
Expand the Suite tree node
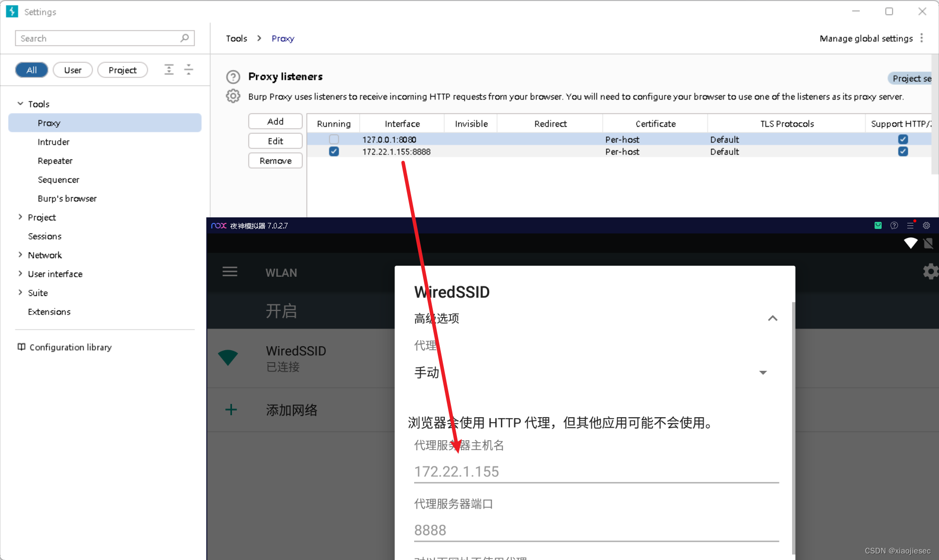click(21, 292)
